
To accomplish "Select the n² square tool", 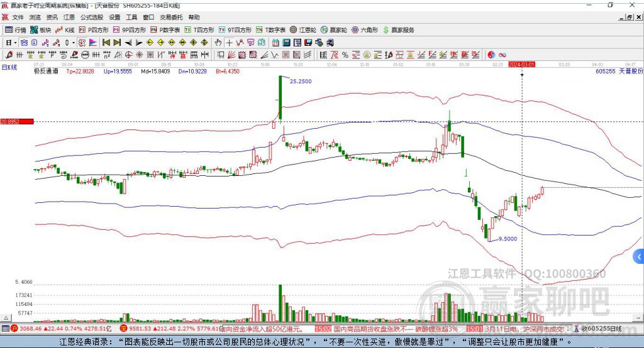I will (107, 55).
